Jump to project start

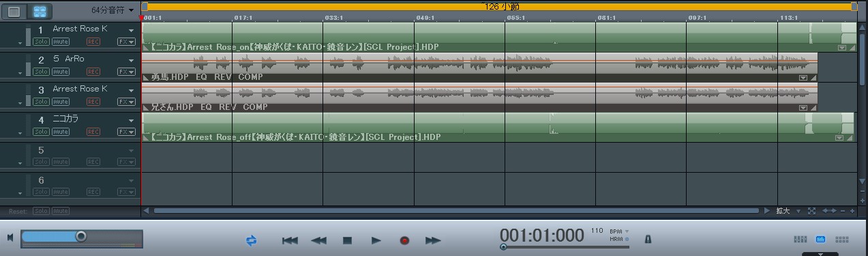tap(290, 240)
